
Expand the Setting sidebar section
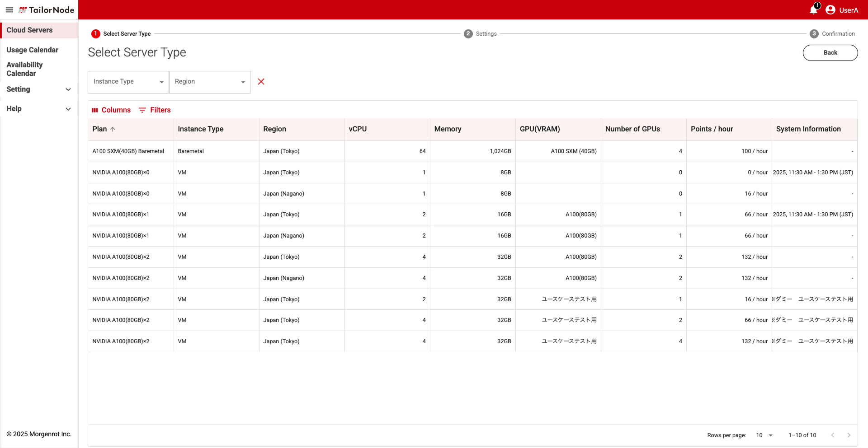coord(39,89)
